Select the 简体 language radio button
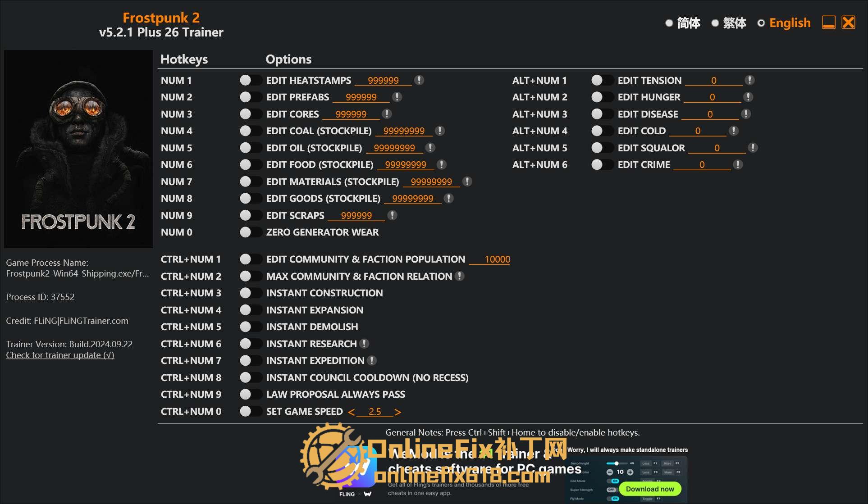Screen dimensions: 868x504 click(669, 23)
